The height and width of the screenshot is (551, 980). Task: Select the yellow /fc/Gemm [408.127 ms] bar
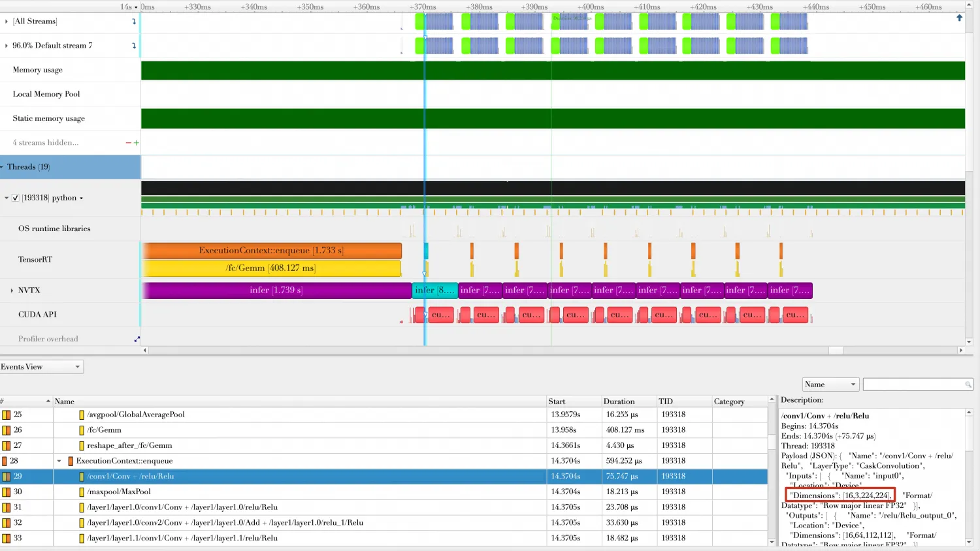(x=271, y=268)
